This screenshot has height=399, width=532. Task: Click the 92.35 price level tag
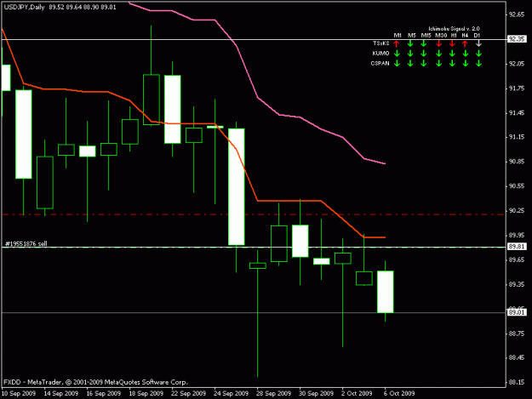pos(517,39)
